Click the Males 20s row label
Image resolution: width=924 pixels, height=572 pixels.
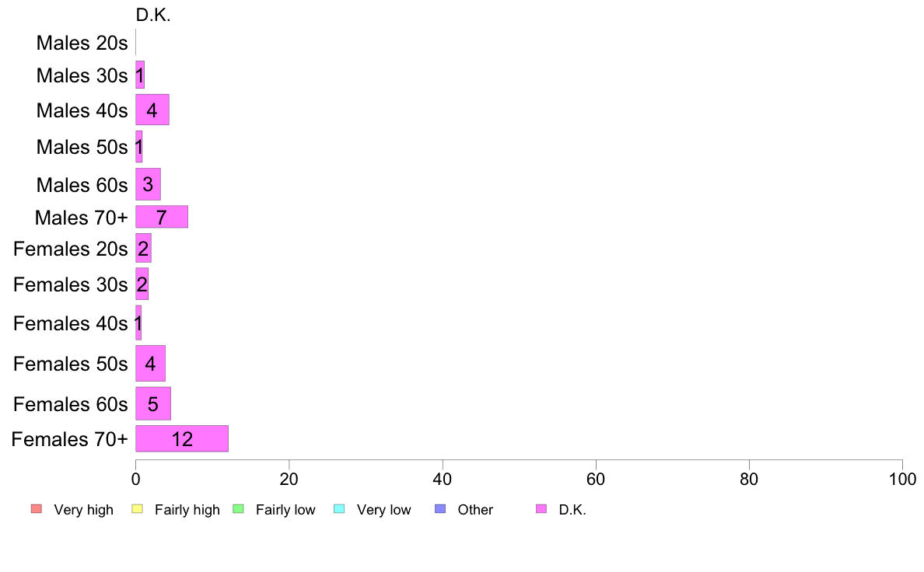(x=82, y=43)
